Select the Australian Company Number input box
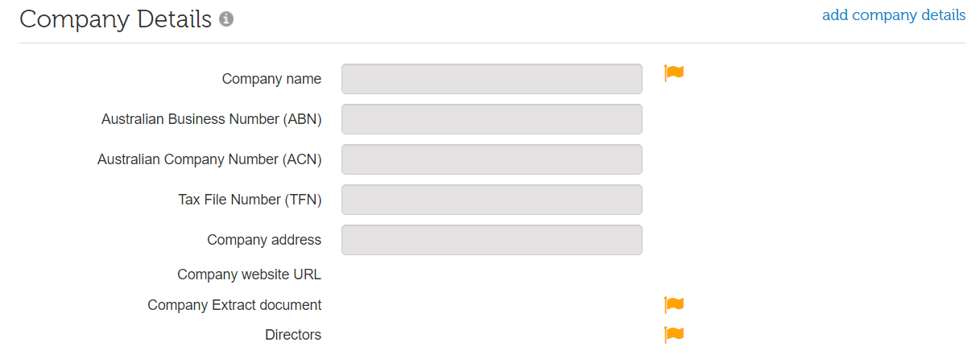980x359 pixels. (x=491, y=159)
